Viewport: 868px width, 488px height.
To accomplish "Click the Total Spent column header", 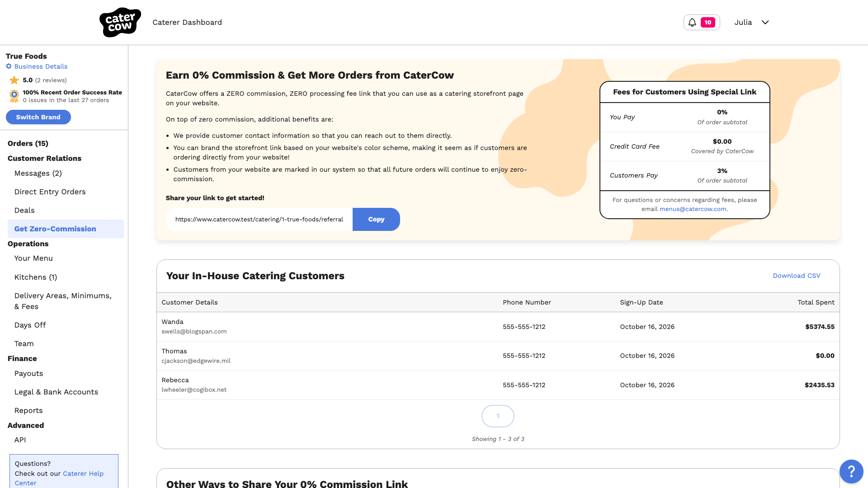I will click(816, 302).
